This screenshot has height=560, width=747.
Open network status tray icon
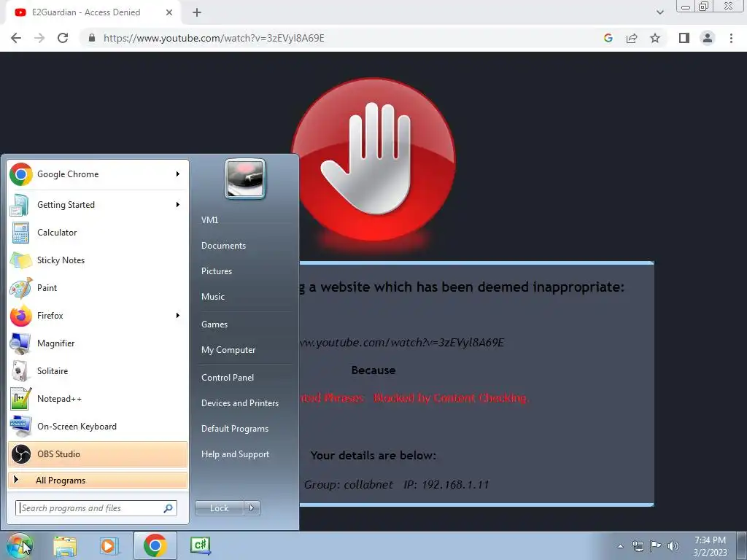click(638, 546)
